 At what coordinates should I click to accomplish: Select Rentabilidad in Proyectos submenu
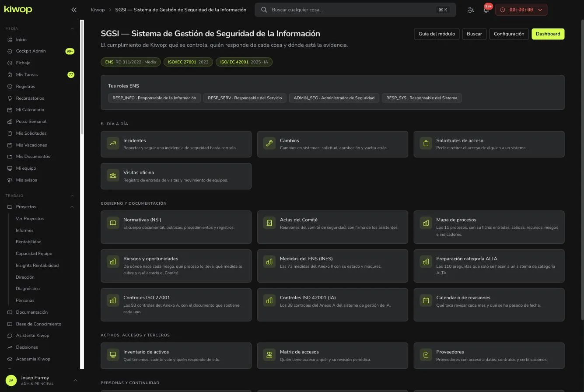tap(28, 242)
